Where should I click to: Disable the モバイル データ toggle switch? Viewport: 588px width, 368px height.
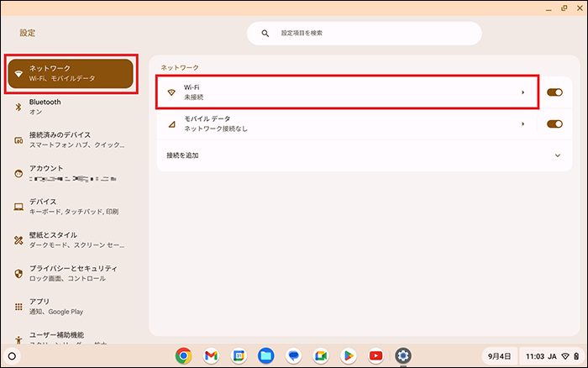pos(554,124)
